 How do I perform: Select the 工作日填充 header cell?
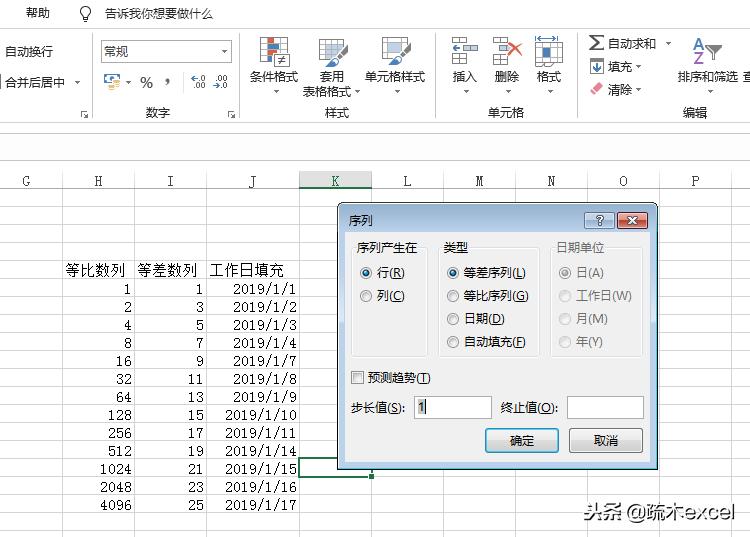(253, 270)
